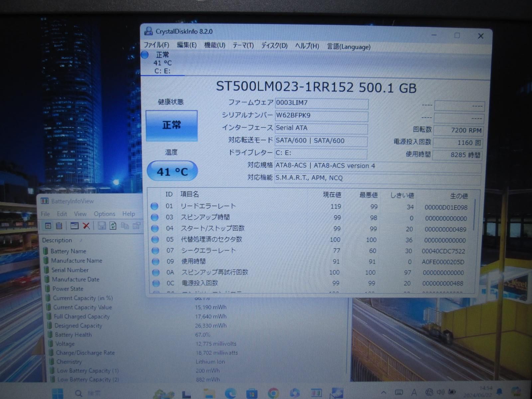
Task: Open Microsoft Store from the taskbar
Action: pyautogui.click(x=252, y=394)
